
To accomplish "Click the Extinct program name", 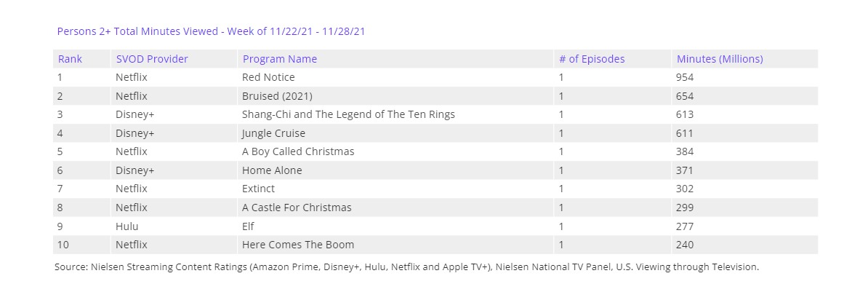I will point(260,189).
